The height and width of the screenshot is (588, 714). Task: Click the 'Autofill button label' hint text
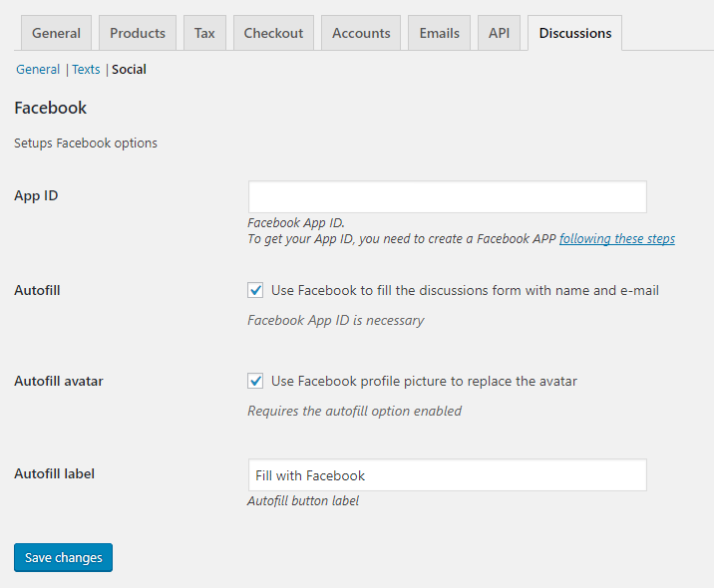[x=303, y=500]
